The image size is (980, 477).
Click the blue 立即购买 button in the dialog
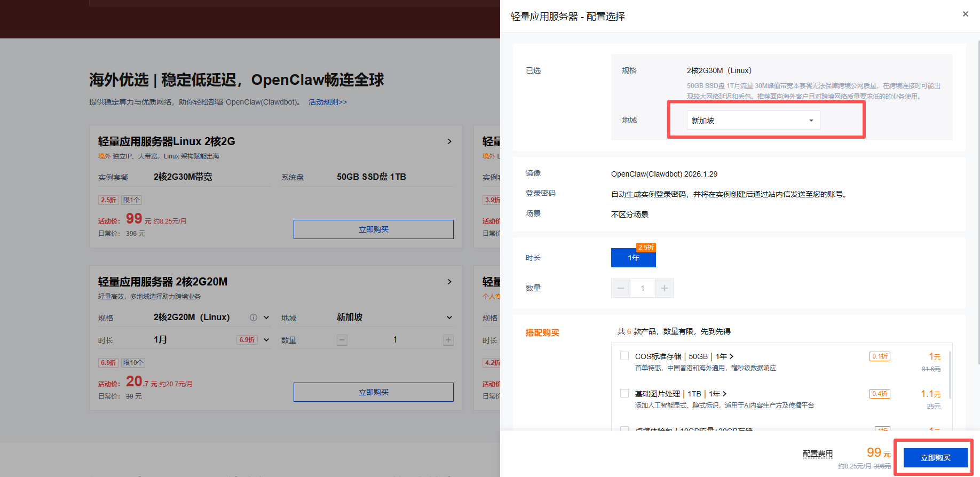(935, 458)
